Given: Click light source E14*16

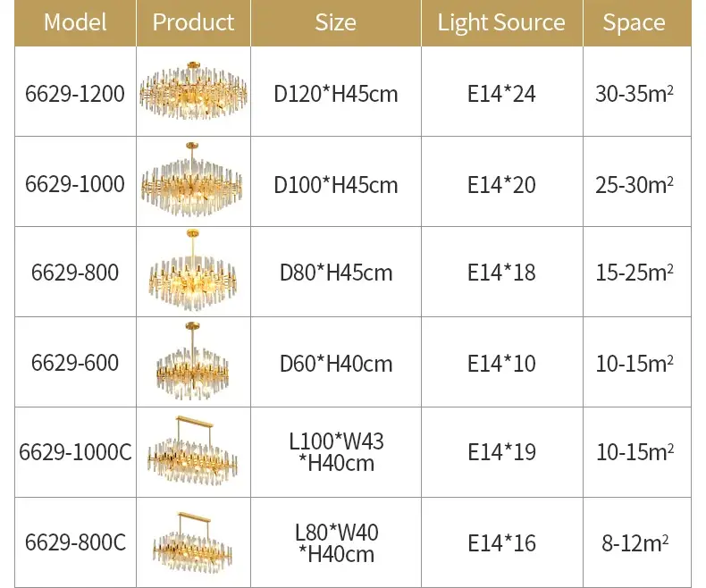Looking at the screenshot, I should [x=501, y=543].
